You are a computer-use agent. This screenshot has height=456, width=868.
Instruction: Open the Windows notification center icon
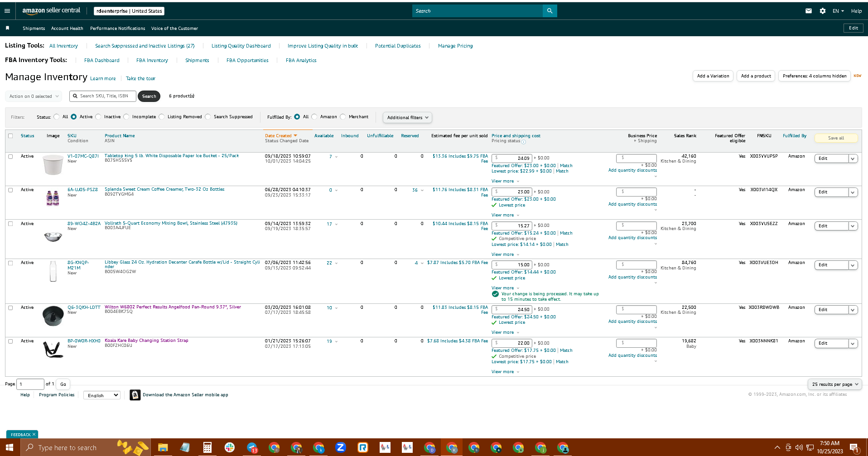854,447
